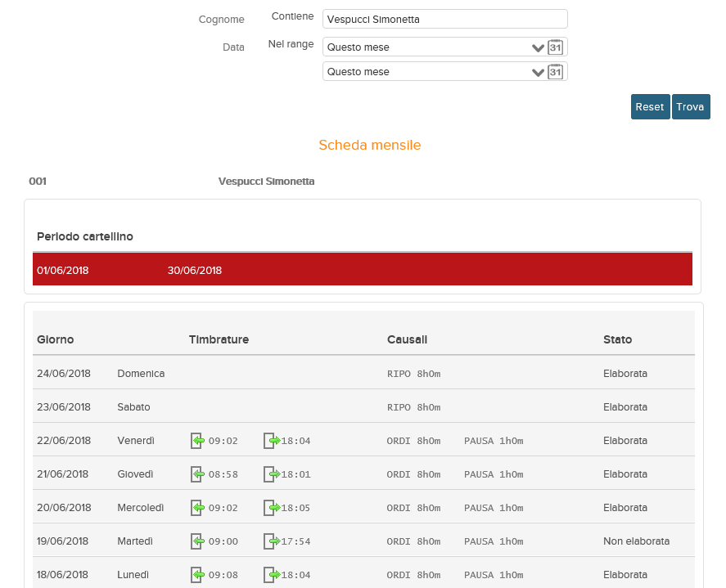This screenshot has width=726, height=588.
Task: Click exit stamp icon at 17:54 Martedì
Action: click(x=271, y=541)
